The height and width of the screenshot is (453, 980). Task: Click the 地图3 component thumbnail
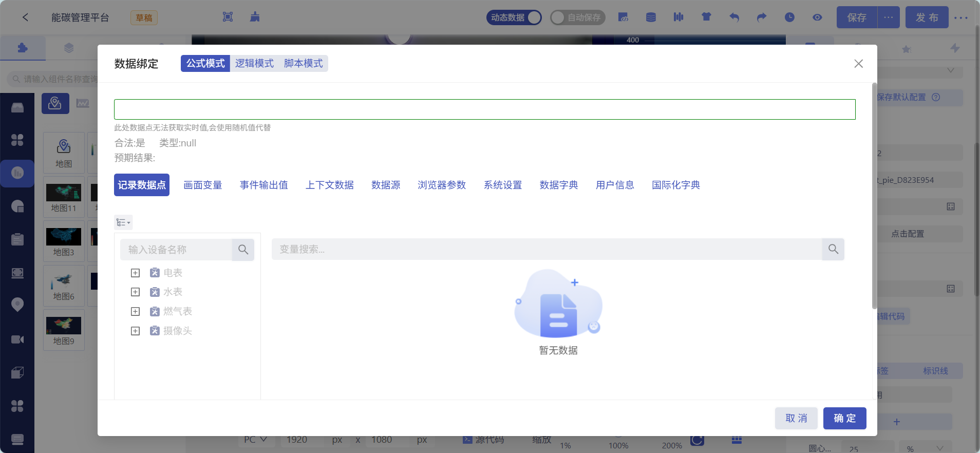[x=64, y=241]
